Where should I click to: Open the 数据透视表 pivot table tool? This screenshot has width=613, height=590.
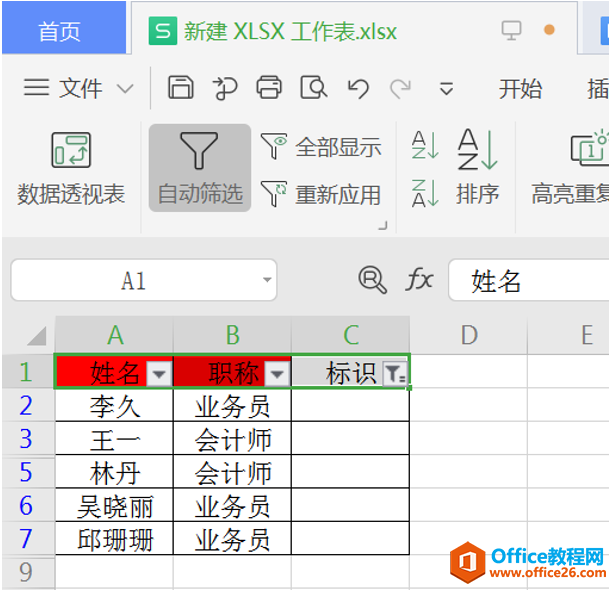[71, 169]
